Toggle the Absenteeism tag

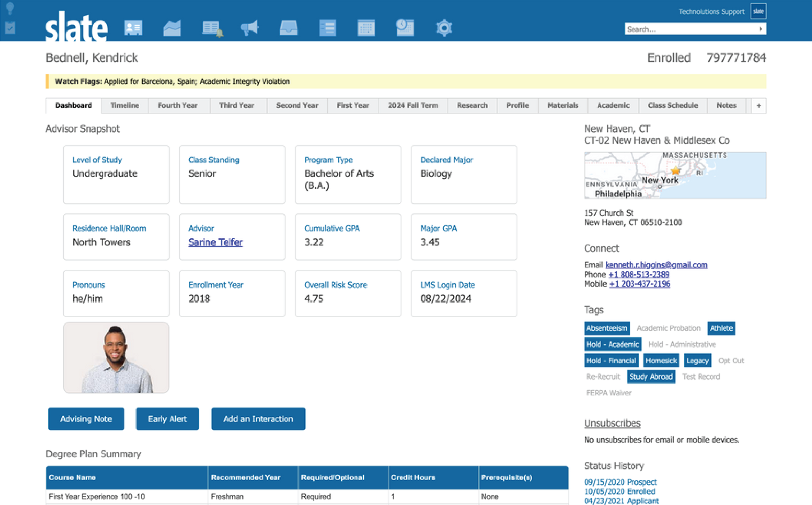(607, 328)
